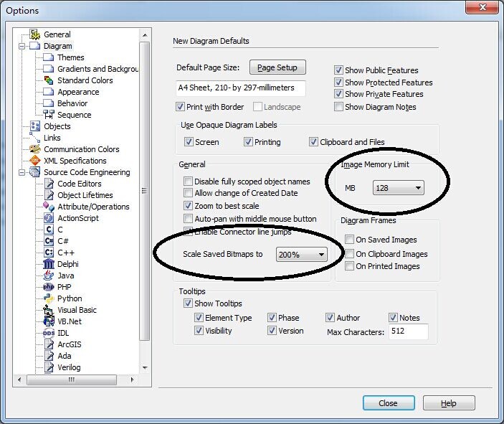This screenshot has width=504, height=424.
Task: Click tree horizontal scrollbar right arrow
Action: pos(132,380)
